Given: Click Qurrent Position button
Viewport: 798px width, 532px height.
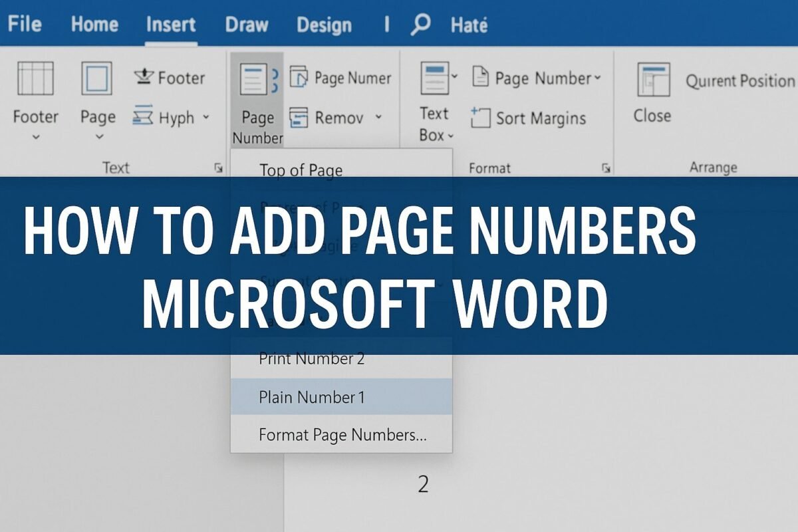Looking at the screenshot, I should pyautogui.click(x=739, y=81).
